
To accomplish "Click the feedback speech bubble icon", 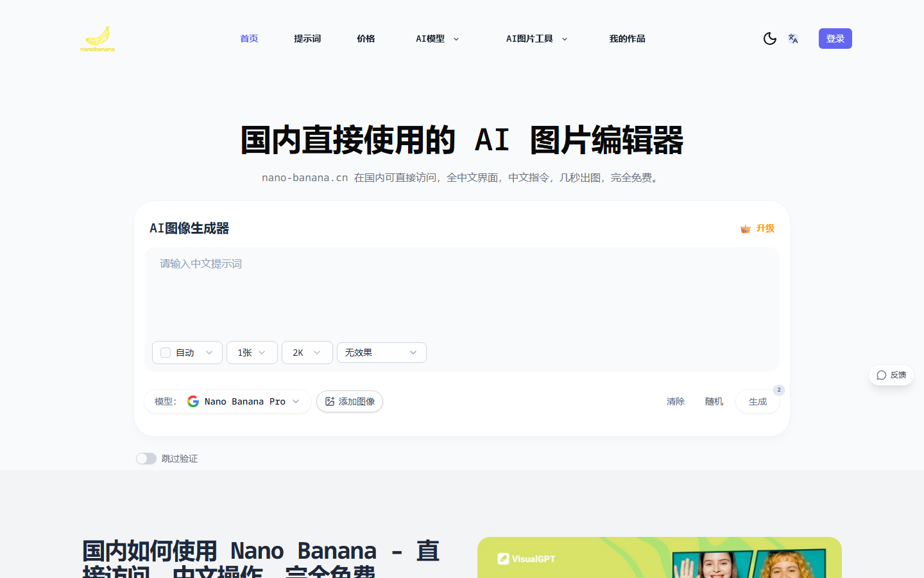I will point(882,375).
